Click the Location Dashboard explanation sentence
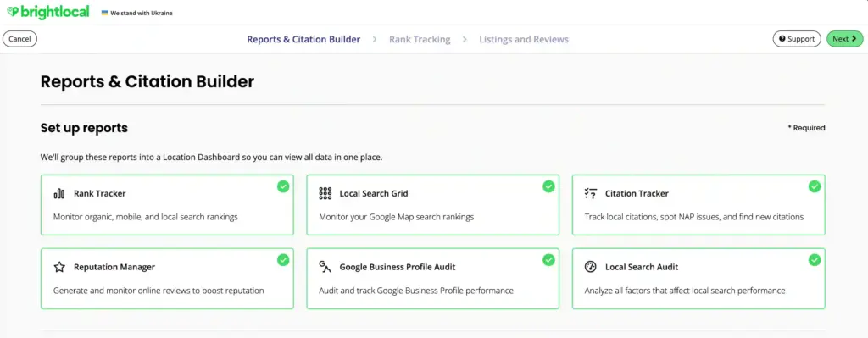The width and height of the screenshot is (868, 338). [211, 157]
